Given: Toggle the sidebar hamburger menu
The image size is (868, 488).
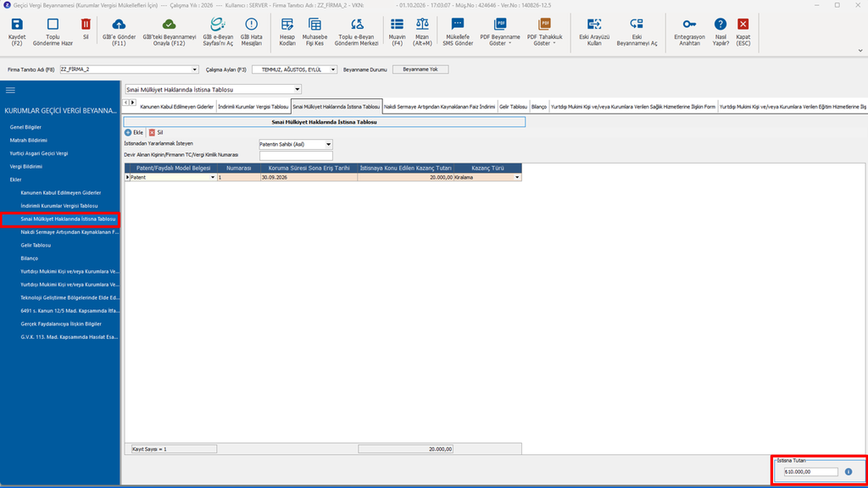Looking at the screenshot, I should click(10, 90).
